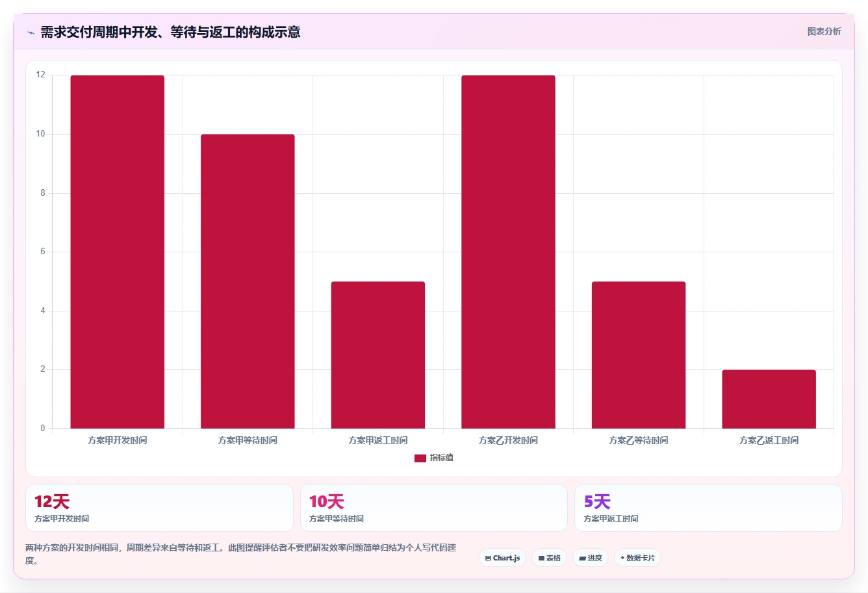This screenshot has width=868, height=593.
Task: Select the 数据卡片 chip
Action: click(x=637, y=558)
